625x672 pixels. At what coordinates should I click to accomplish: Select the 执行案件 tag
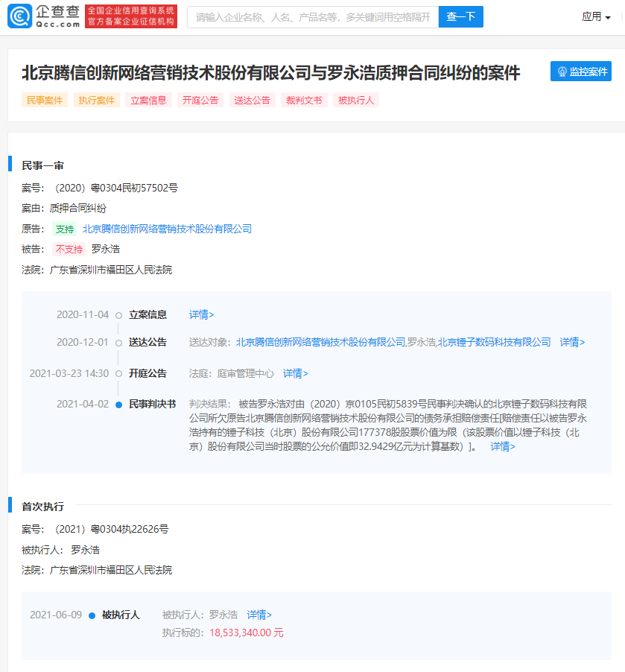pyautogui.click(x=97, y=100)
